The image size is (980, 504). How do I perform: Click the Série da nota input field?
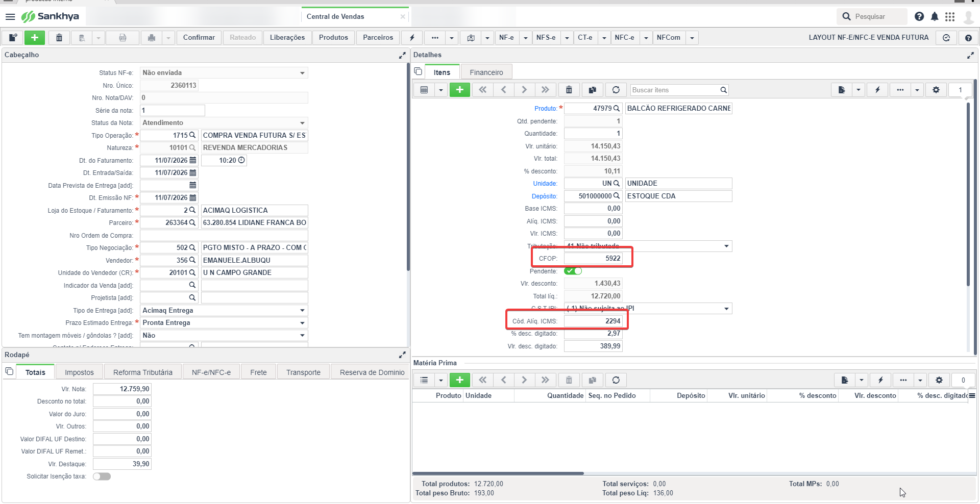pos(173,111)
